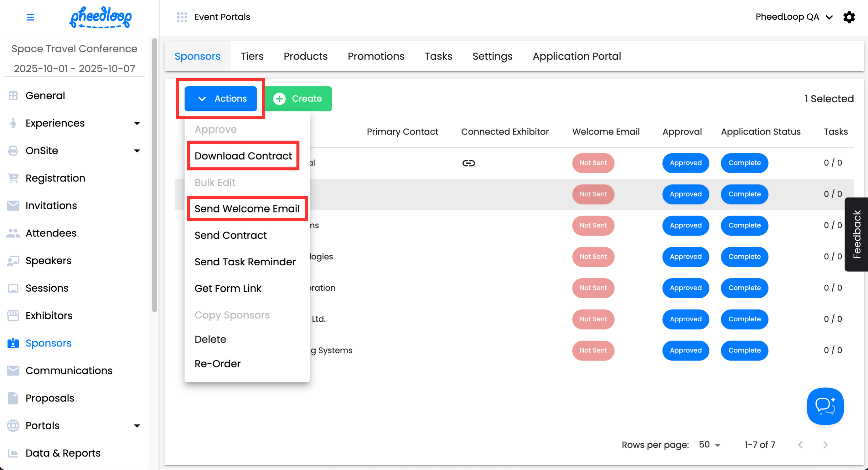
Task: Expand the OnSite sidebar section
Action: (x=137, y=151)
